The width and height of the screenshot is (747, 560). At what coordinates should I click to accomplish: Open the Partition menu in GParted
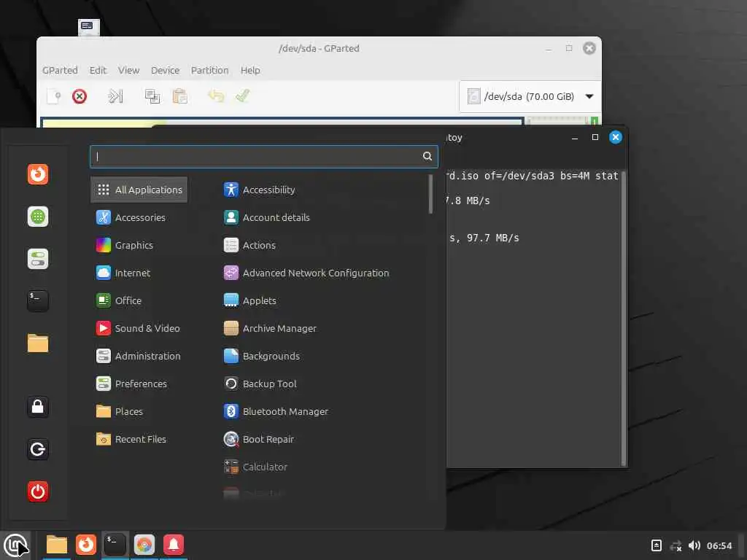tap(209, 71)
